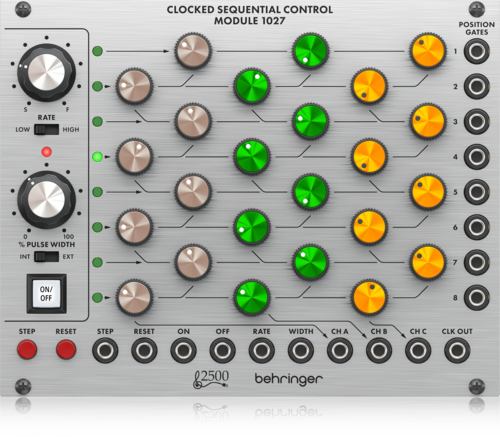Turn step 6 orange channel C knob
Viewport: 500px width, 437px height.
tap(369, 227)
